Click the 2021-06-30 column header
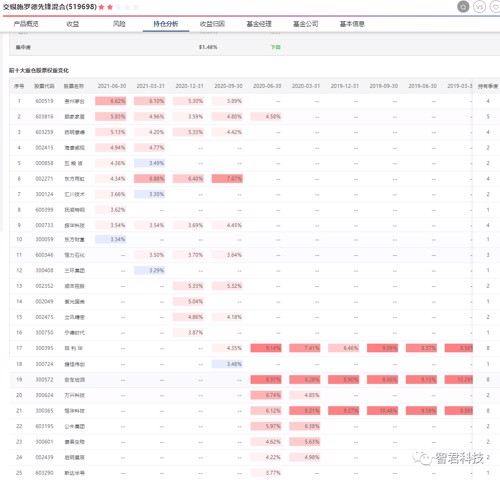500x480 pixels. [x=112, y=86]
